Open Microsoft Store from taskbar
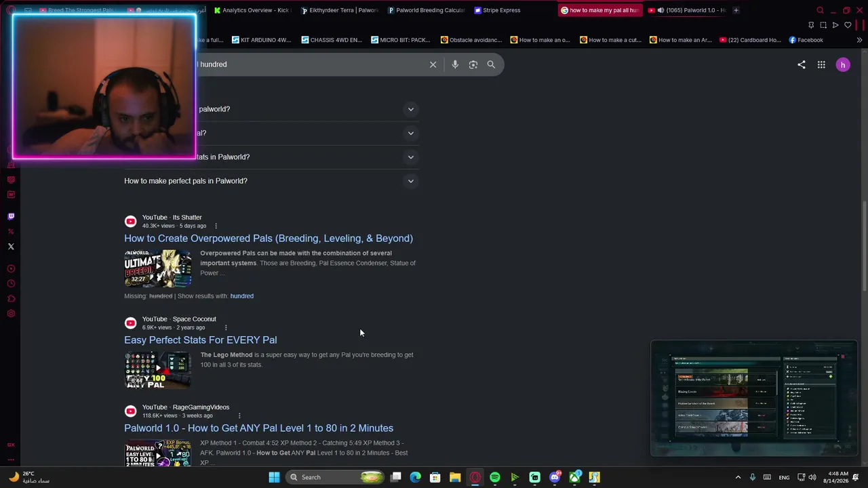868x488 pixels. 435,477
